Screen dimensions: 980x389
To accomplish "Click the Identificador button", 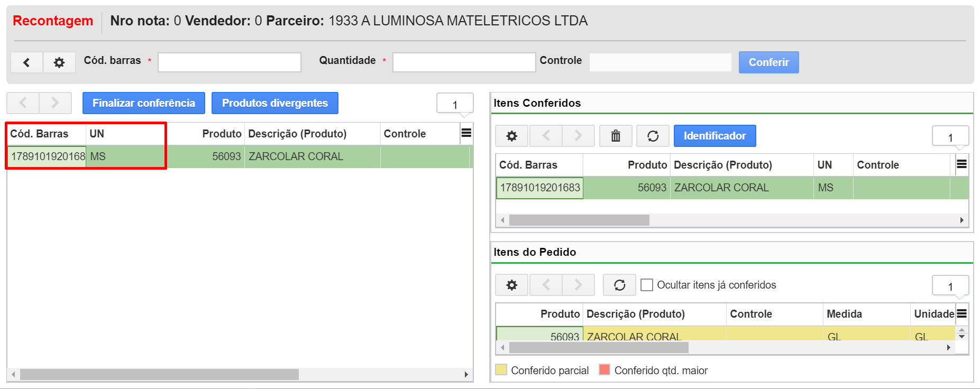I will tap(715, 136).
